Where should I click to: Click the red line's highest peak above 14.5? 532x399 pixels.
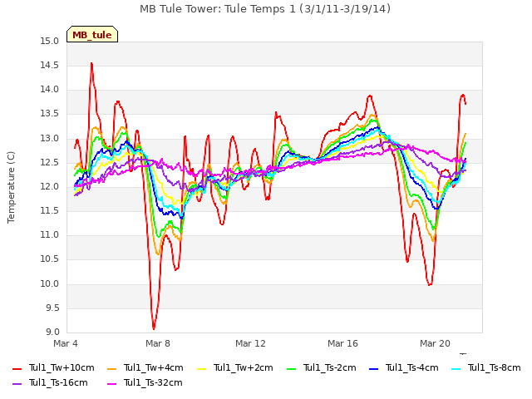coord(91,63)
